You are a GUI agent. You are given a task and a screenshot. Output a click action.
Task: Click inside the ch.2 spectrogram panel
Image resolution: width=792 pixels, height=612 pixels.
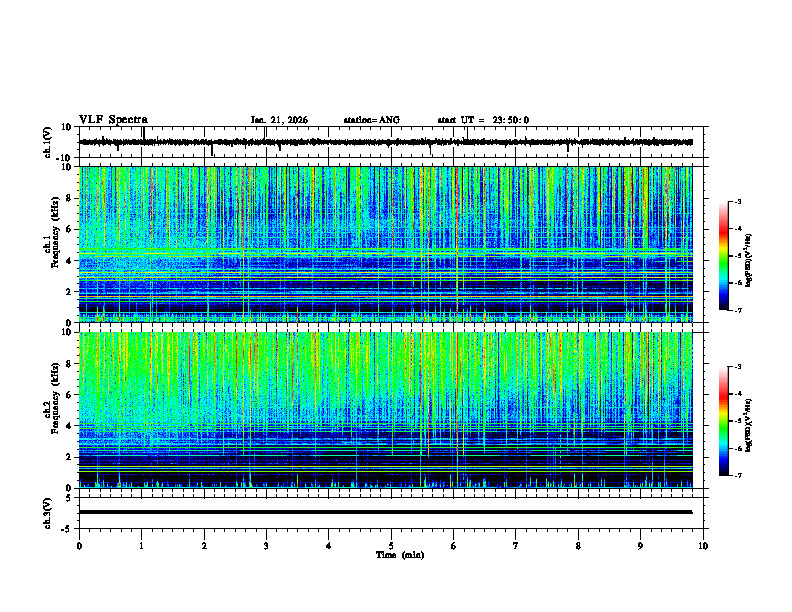(x=386, y=410)
